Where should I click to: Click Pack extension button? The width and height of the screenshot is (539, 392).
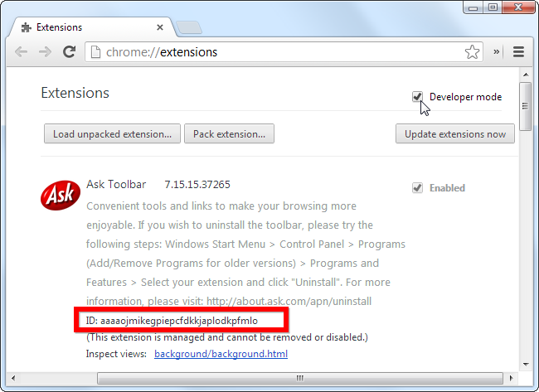(229, 133)
